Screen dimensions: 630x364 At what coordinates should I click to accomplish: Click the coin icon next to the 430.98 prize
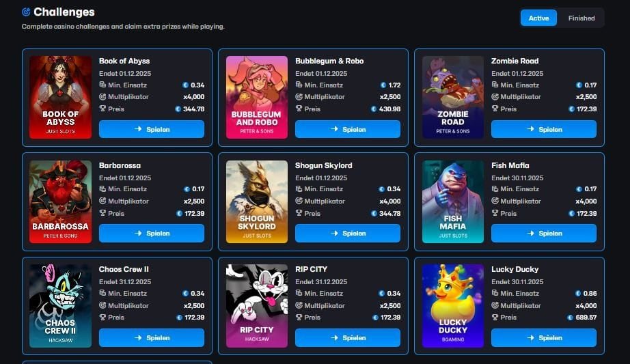(374, 109)
